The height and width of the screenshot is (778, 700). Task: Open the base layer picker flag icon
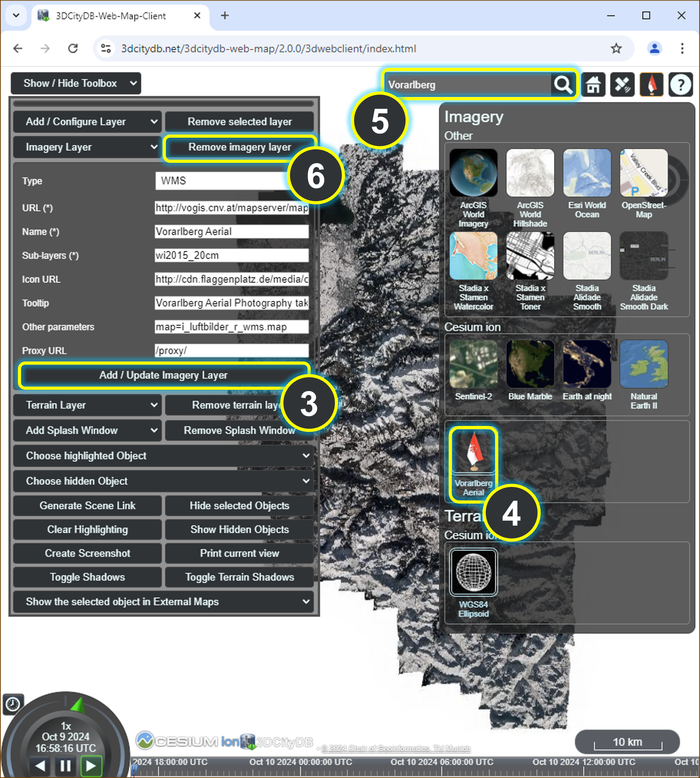(x=652, y=85)
